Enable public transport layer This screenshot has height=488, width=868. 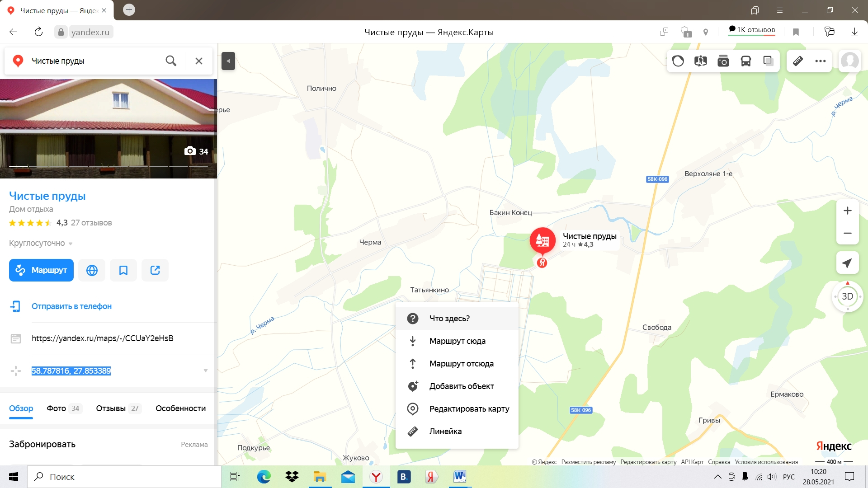coord(745,61)
